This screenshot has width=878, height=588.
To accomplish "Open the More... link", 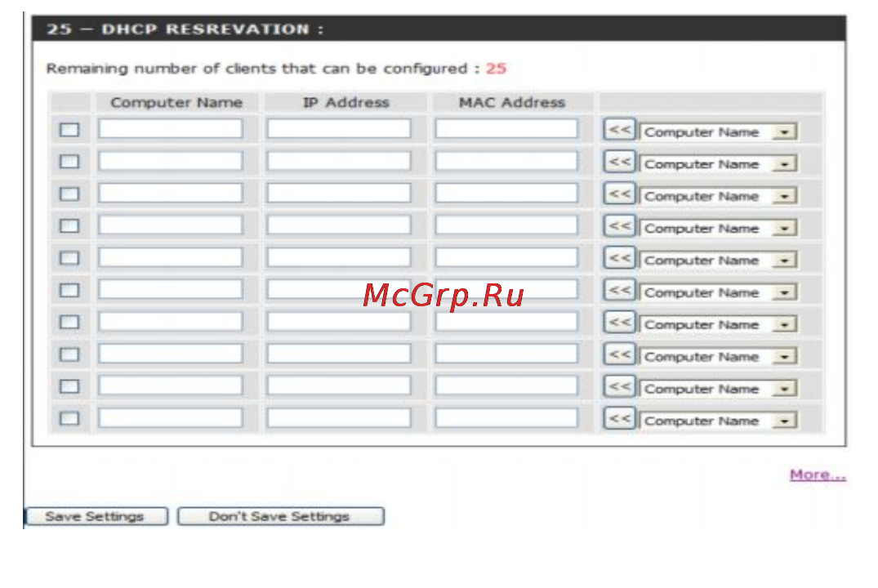I will [818, 474].
